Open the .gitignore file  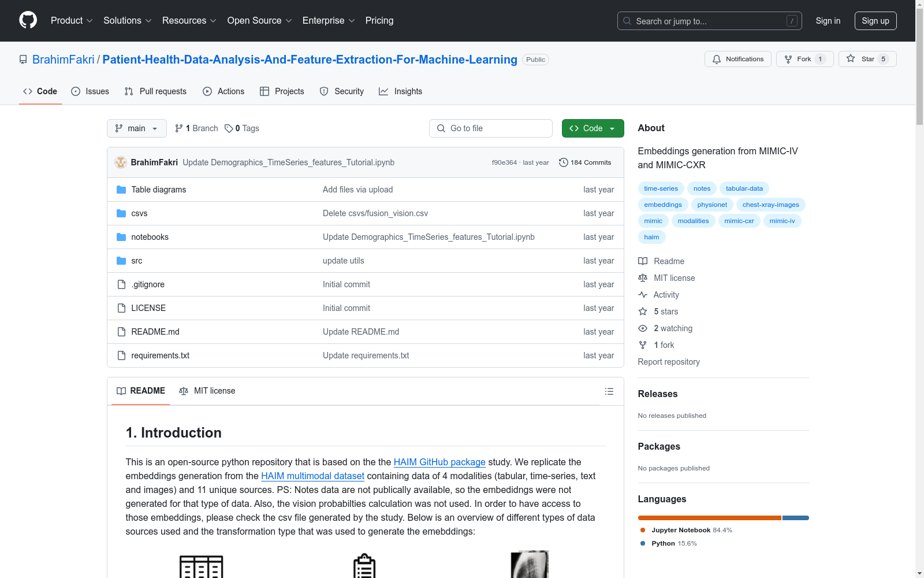(x=148, y=284)
